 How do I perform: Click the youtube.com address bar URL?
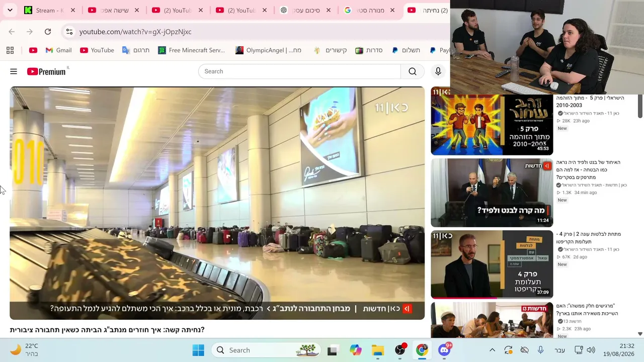click(135, 32)
